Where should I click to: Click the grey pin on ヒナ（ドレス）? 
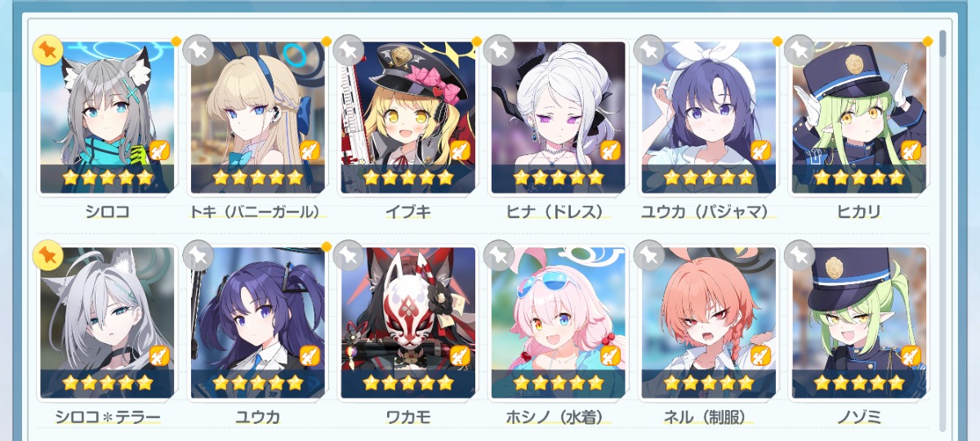pos(499,51)
